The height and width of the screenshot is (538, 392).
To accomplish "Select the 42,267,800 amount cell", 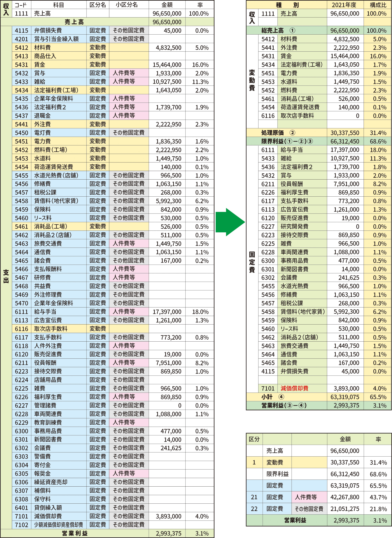I will coord(345,497).
